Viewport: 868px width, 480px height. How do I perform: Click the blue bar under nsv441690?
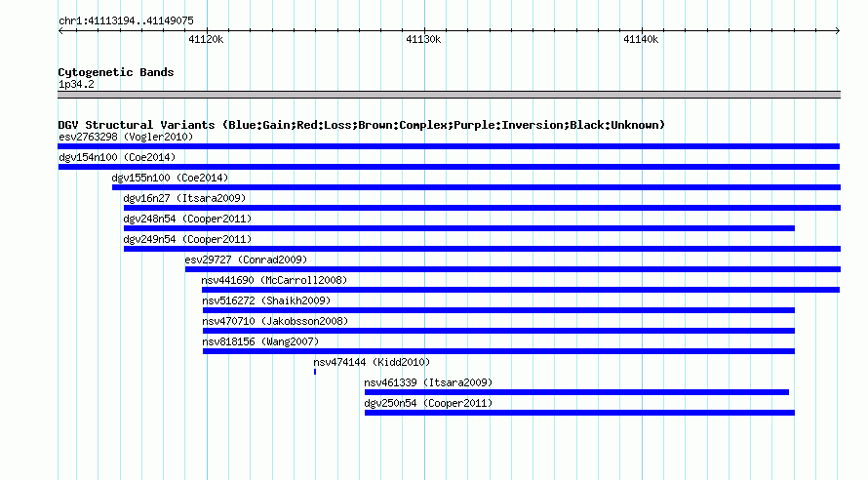(521, 290)
